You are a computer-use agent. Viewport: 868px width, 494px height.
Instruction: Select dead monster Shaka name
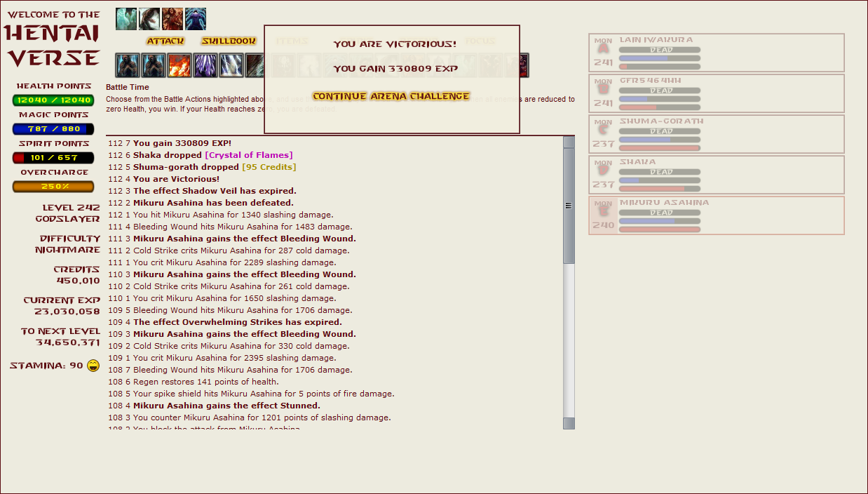[637, 162]
